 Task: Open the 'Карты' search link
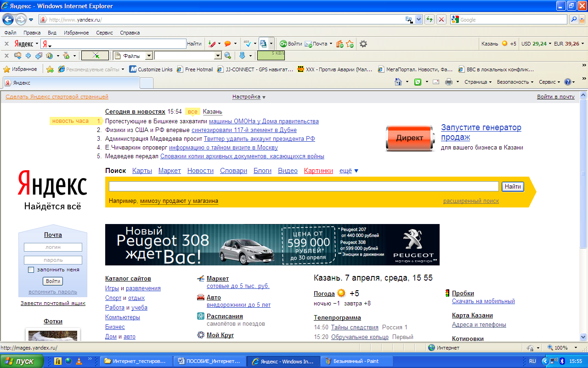(142, 171)
